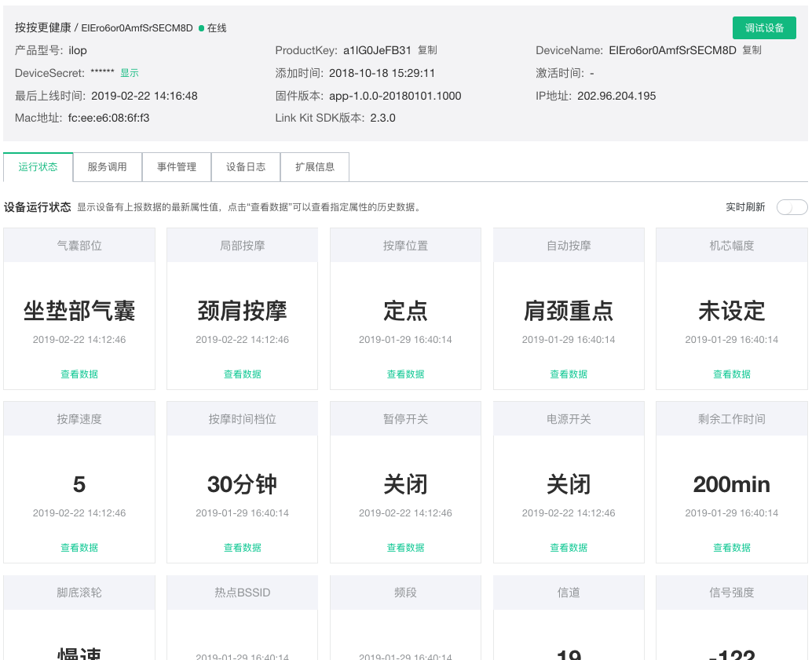Viewport: 812px width, 660px height.
Task: View data for 机芯幅度 card
Action: tap(732, 374)
